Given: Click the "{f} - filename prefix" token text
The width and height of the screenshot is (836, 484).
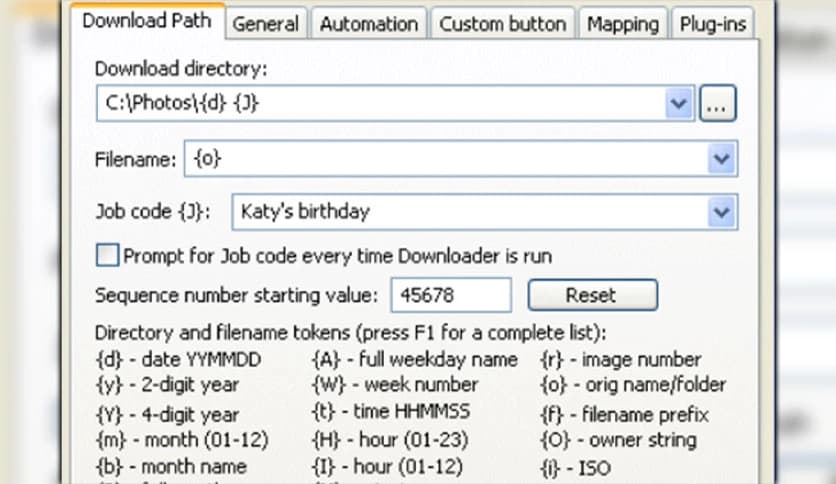Looking at the screenshot, I should pyautogui.click(x=624, y=415).
